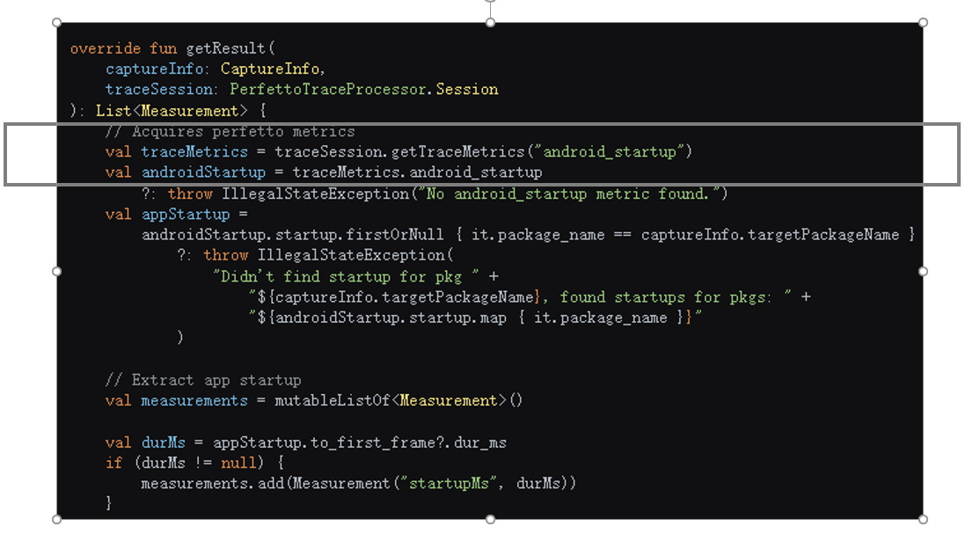Image resolution: width=980 pixels, height=556 pixels.
Task: Click the top-center resize handle
Action: [490, 23]
